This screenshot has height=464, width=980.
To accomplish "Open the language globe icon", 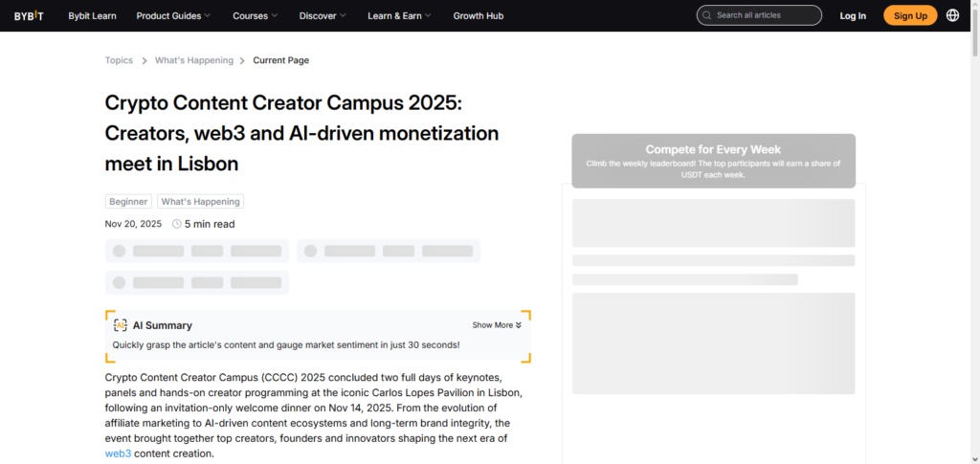I will 952,15.
